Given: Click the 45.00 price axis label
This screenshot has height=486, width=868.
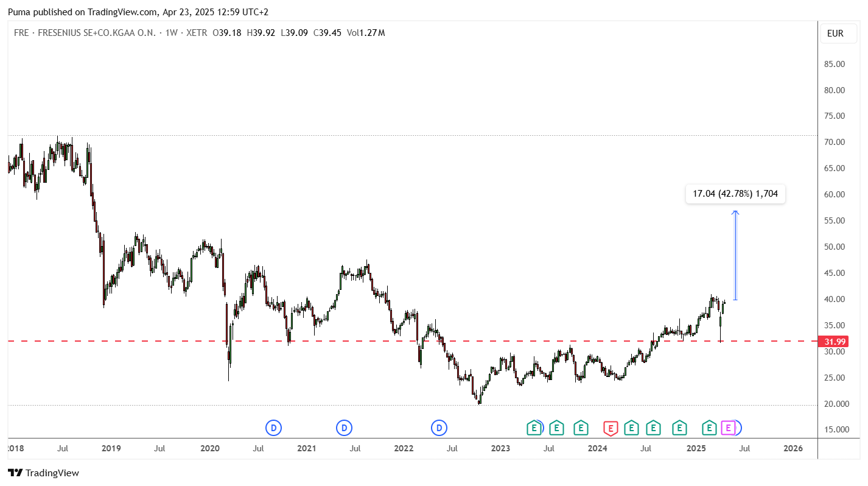Looking at the screenshot, I should 835,273.
